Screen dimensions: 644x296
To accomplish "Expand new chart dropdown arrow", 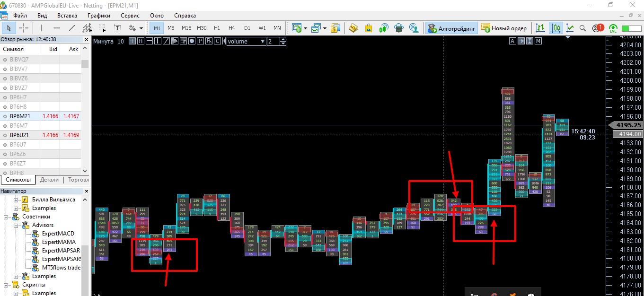I will click(306, 28).
